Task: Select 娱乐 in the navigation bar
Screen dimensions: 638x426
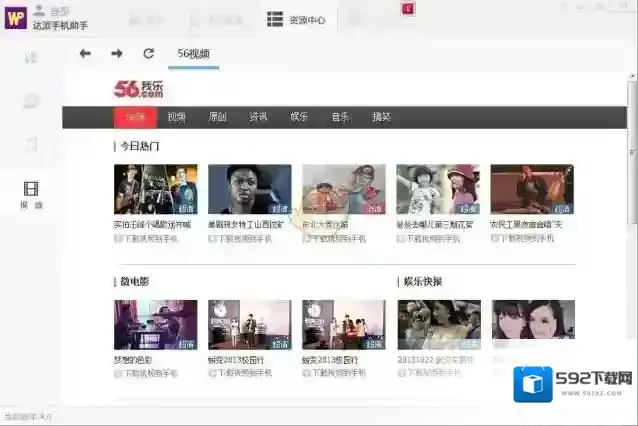Action: point(299,117)
